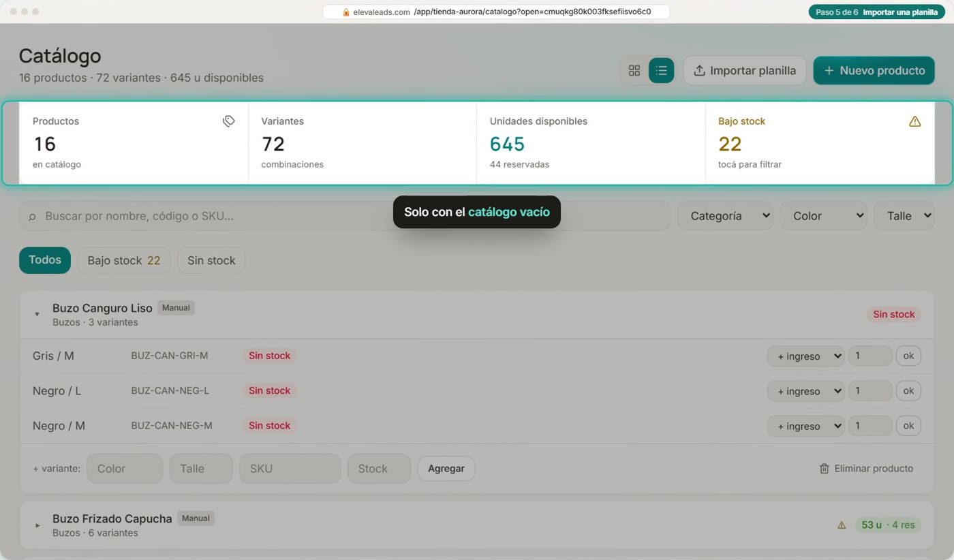Select the Bajo stock 22 filter tab
Screen dimensions: 954x560
[x=124, y=260]
